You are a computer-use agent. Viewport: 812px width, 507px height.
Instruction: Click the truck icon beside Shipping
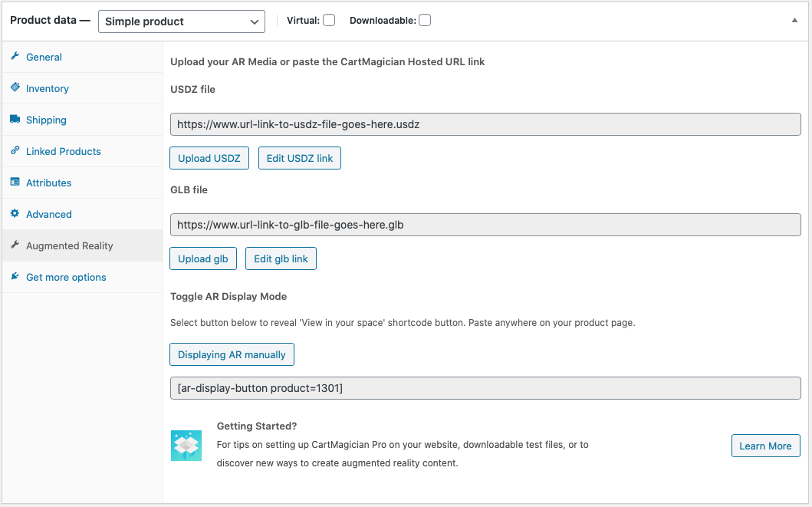click(x=15, y=119)
